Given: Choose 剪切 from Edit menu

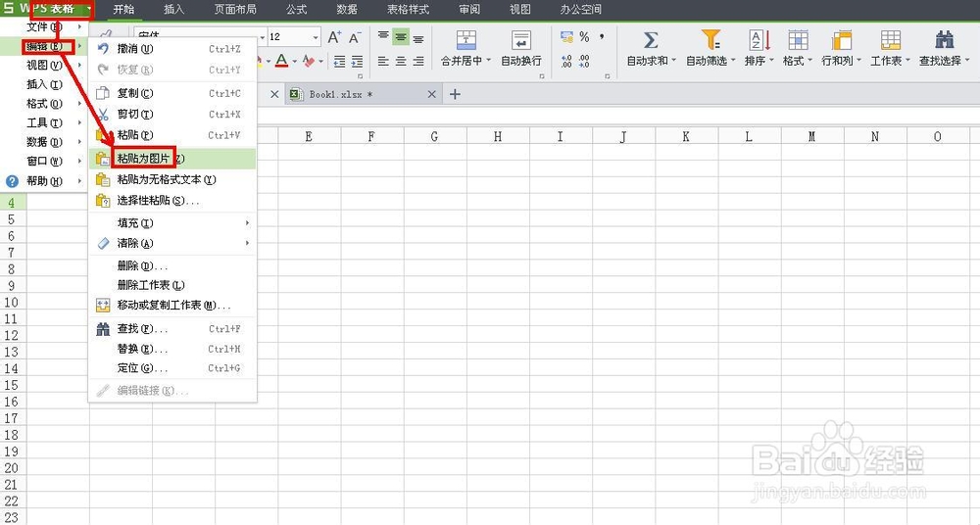Looking at the screenshot, I should [x=172, y=115].
